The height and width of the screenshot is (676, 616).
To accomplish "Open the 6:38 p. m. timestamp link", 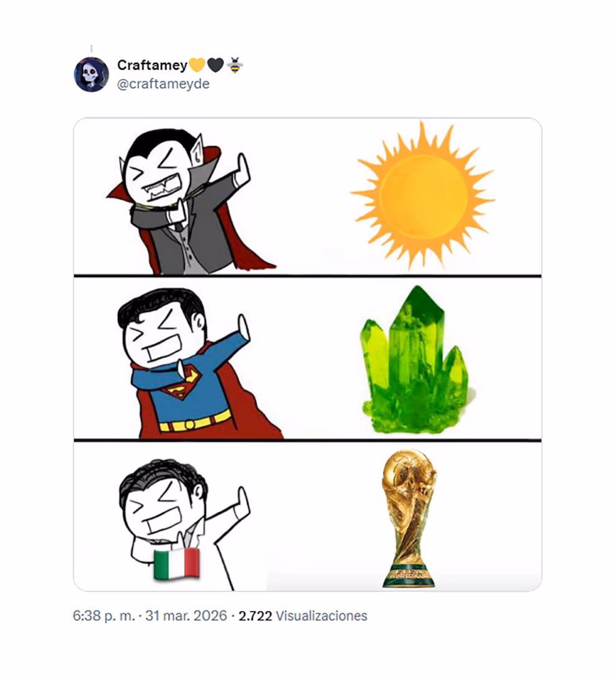I will (104, 616).
